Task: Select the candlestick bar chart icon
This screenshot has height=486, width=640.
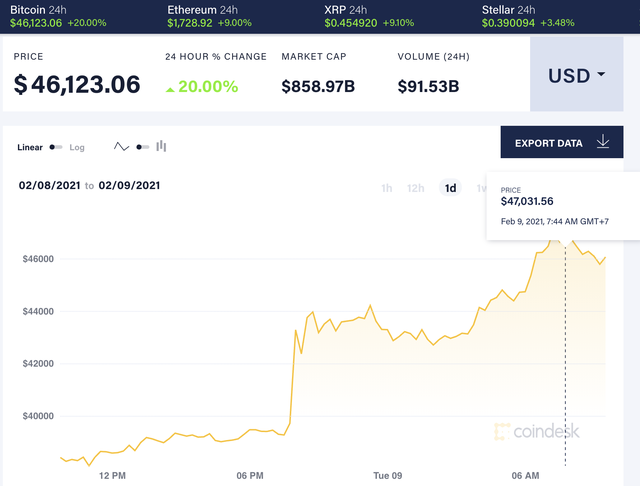Action: coord(161,146)
